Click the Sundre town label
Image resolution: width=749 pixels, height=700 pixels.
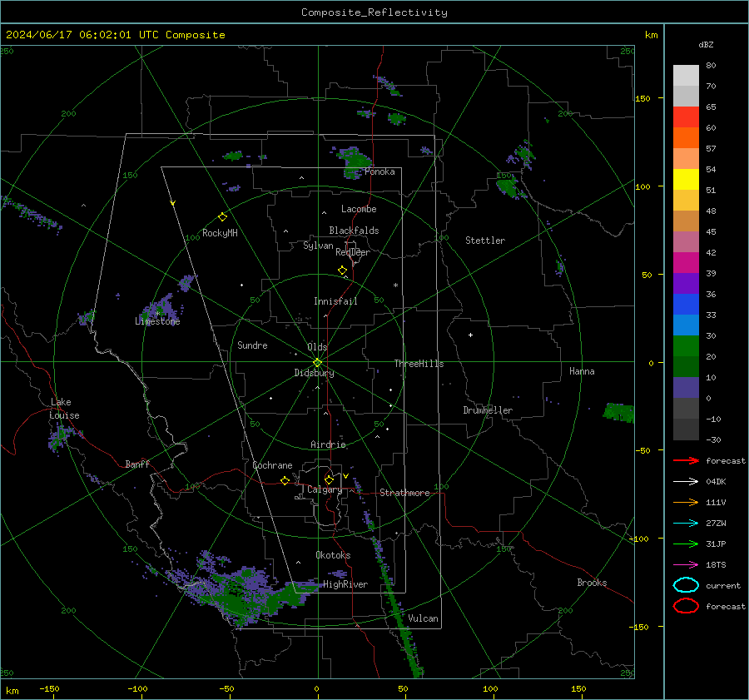252,345
